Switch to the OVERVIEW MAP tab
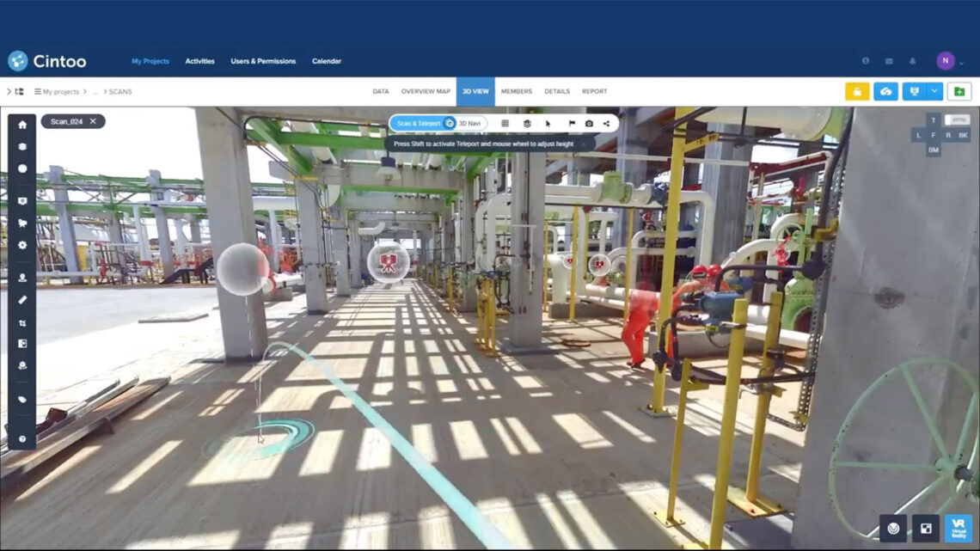The height and width of the screenshot is (551, 980). pyautogui.click(x=426, y=91)
